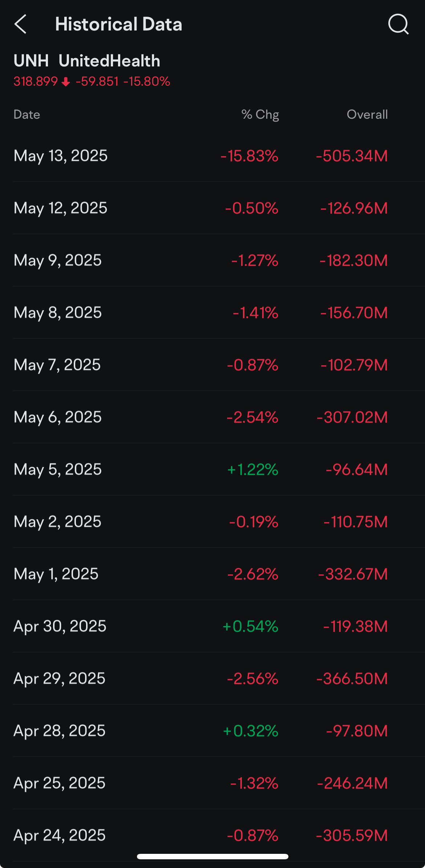
Task: Sort by the Date column header
Action: pyautogui.click(x=27, y=114)
